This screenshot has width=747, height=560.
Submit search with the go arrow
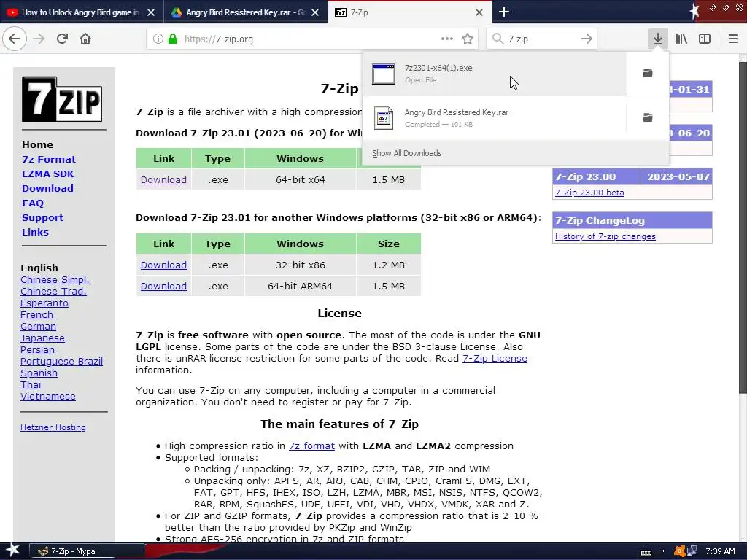point(587,39)
